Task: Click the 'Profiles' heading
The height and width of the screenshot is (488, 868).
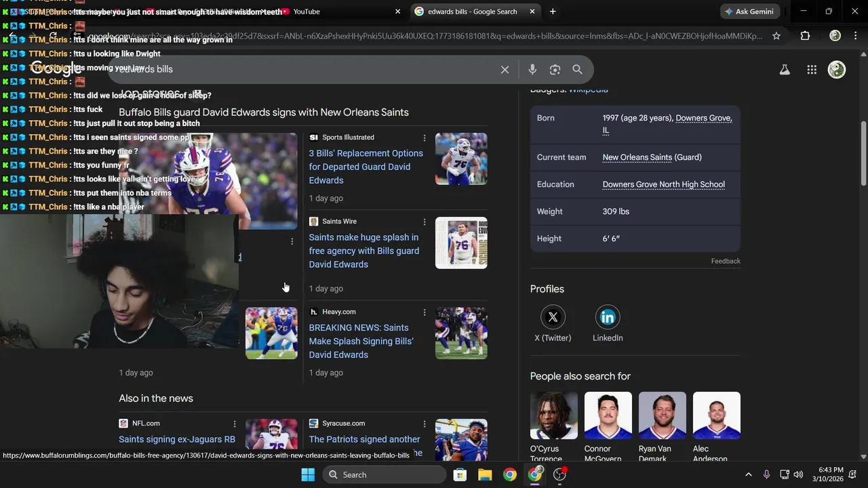Action: (547, 289)
